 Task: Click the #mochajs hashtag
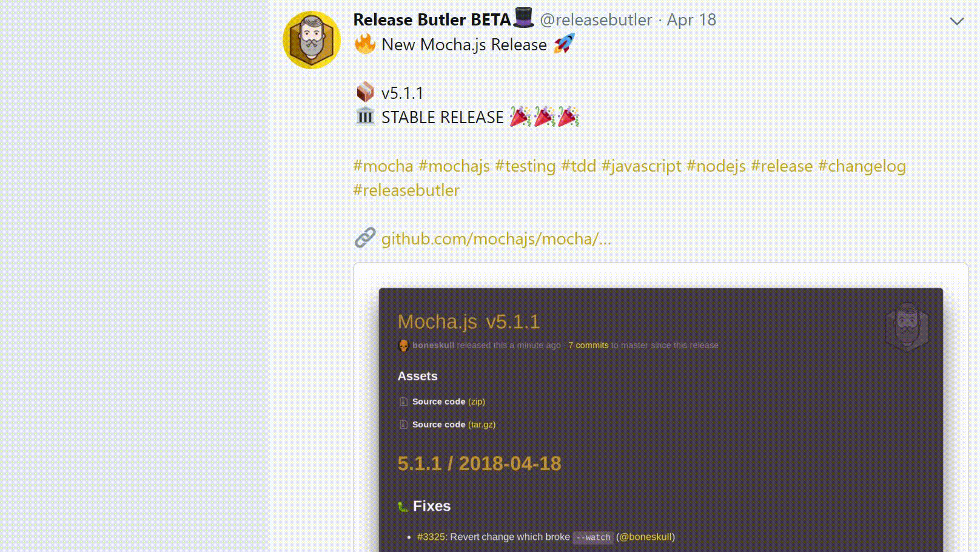click(x=454, y=166)
